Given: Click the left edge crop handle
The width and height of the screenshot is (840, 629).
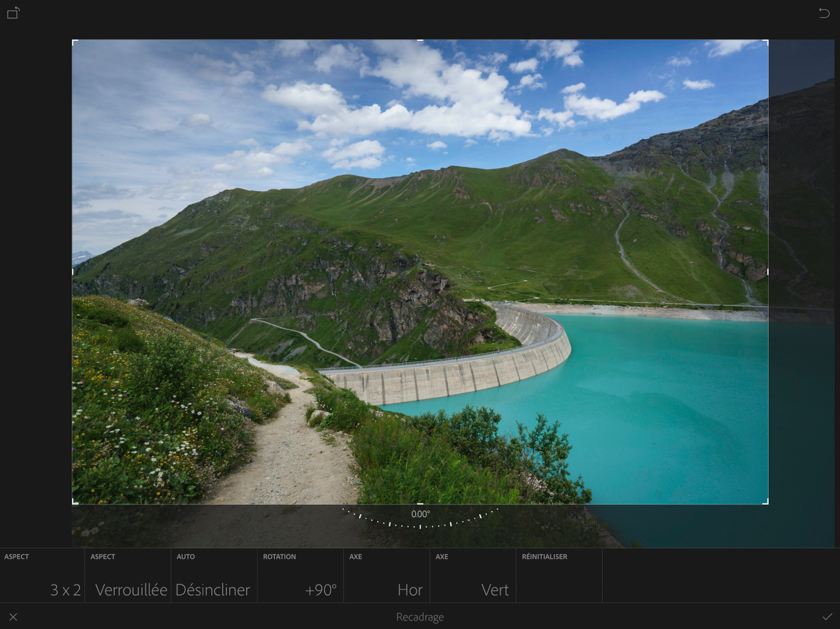Looking at the screenshot, I should coord(73,272).
